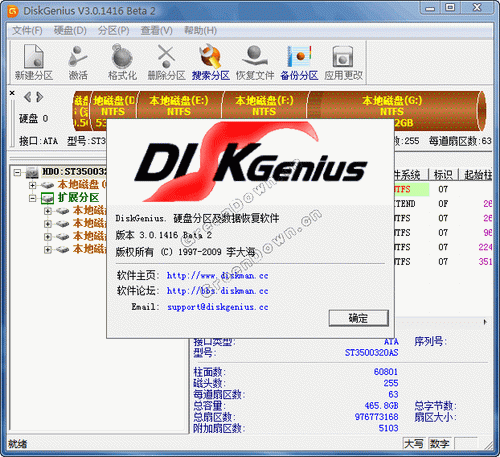Click the 大写 caps lock status indicator

coord(414,444)
